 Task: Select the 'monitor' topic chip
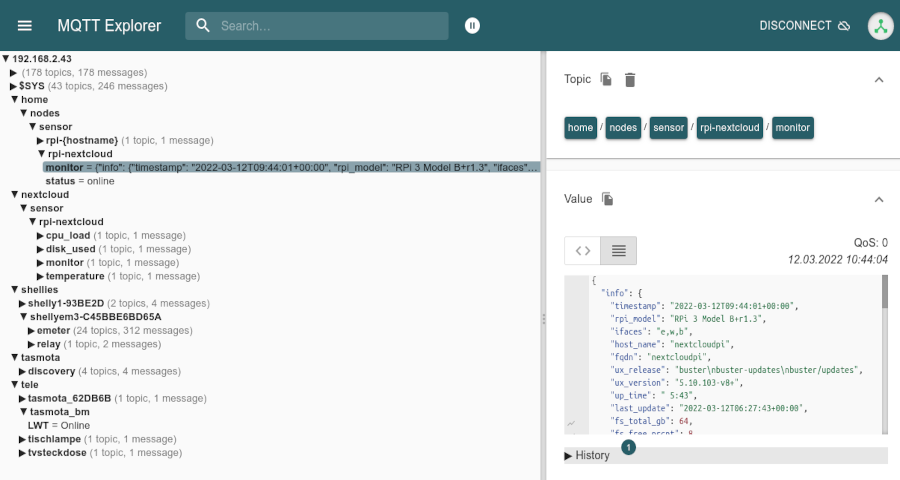click(793, 127)
